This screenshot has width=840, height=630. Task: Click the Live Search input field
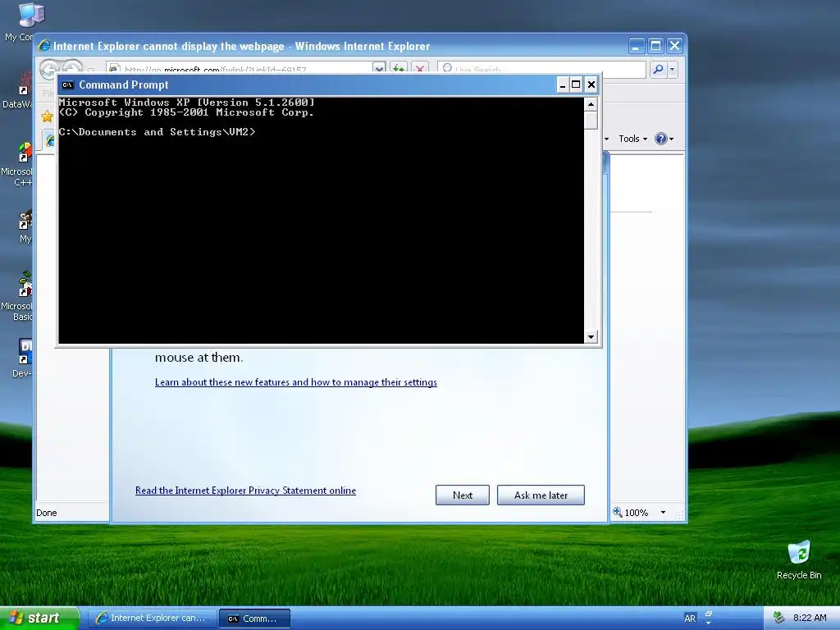pos(541,69)
